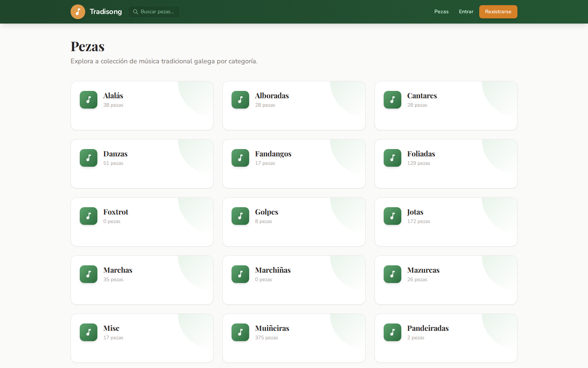Click the music note icon on Golpes card
Image resolution: width=588 pixels, height=368 pixels.
(240, 216)
